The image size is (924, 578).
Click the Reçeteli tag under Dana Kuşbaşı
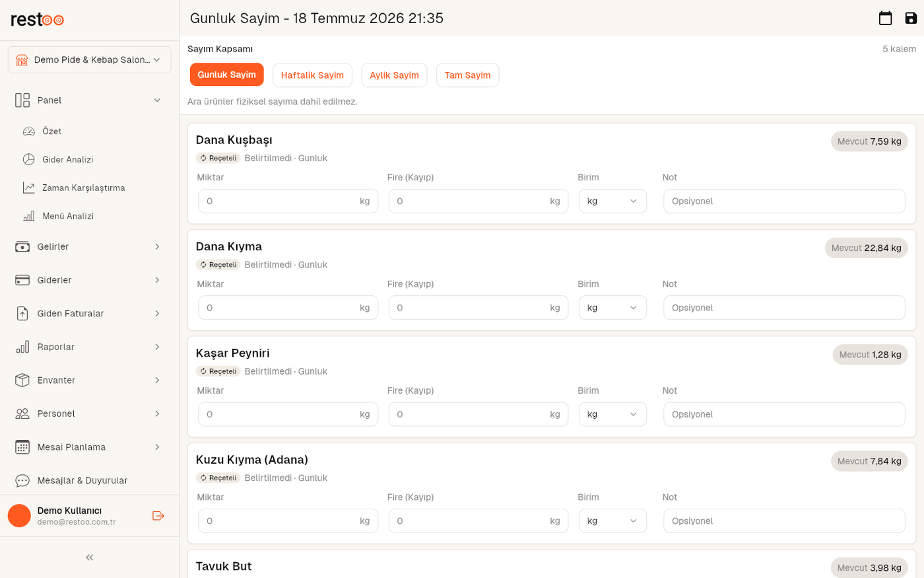tap(218, 159)
